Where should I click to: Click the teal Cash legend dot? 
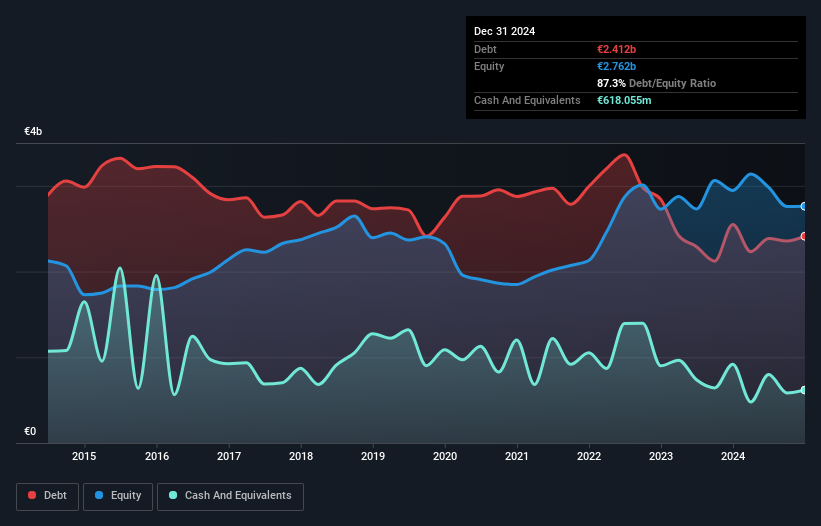173,495
